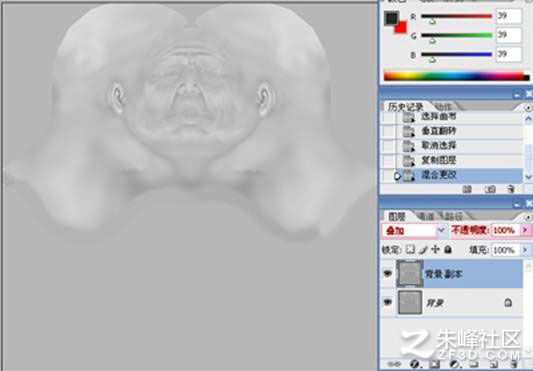Click the red background color swatch
The height and width of the screenshot is (371, 533).
[401, 28]
